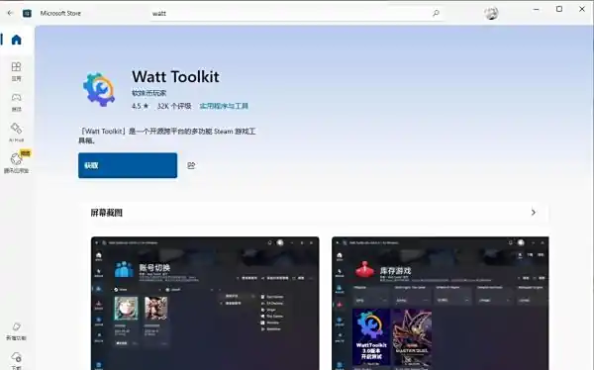This screenshot has width=594, height=370.
Task: Go back using the back arrow
Action: (x=10, y=13)
